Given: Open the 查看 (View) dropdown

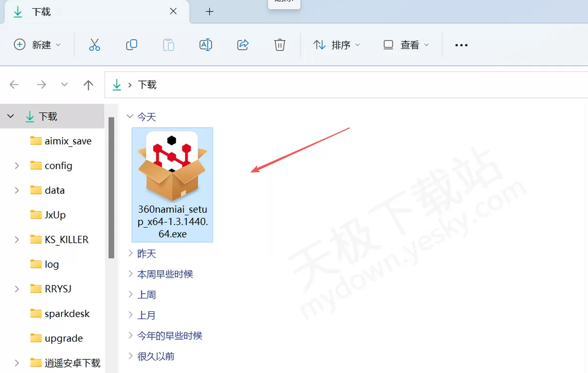Looking at the screenshot, I should (x=406, y=45).
